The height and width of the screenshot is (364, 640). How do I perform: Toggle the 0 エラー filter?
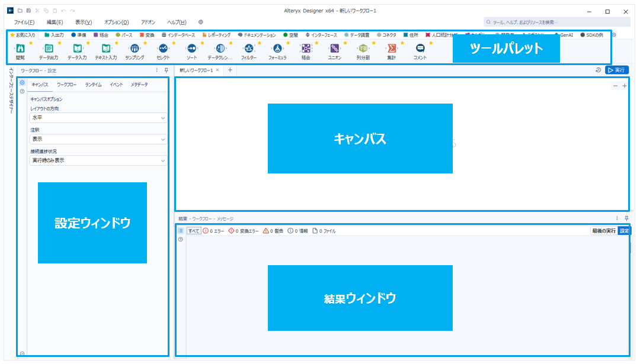click(x=213, y=231)
